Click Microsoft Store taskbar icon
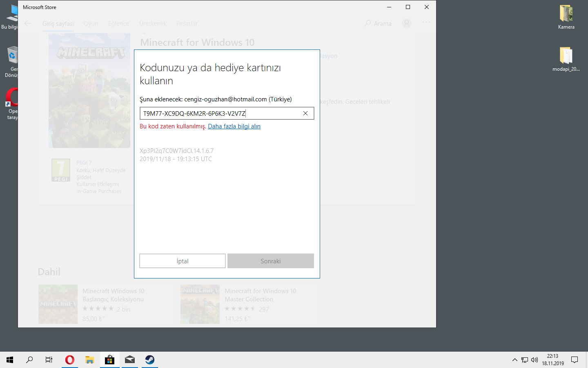The image size is (588, 368). [109, 360]
